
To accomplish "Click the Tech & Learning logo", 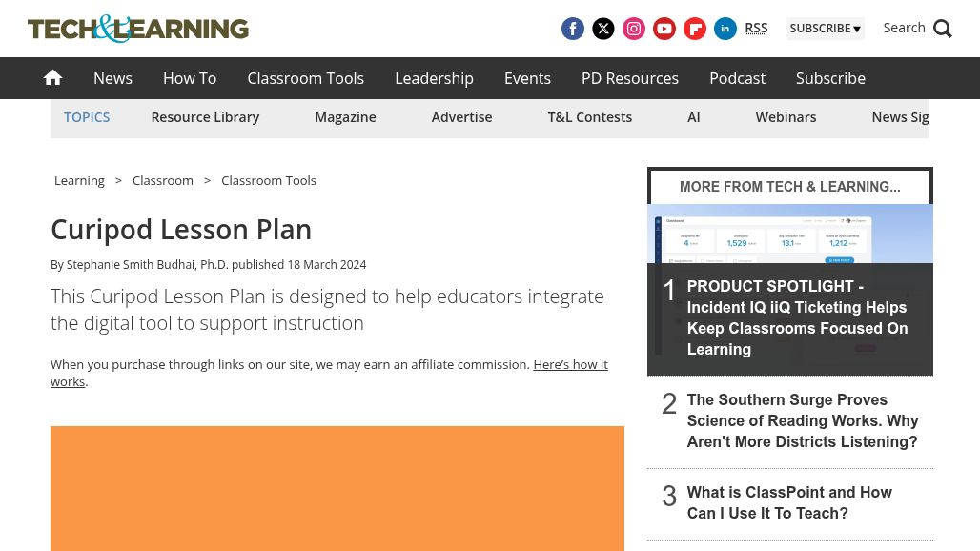I will click(138, 29).
